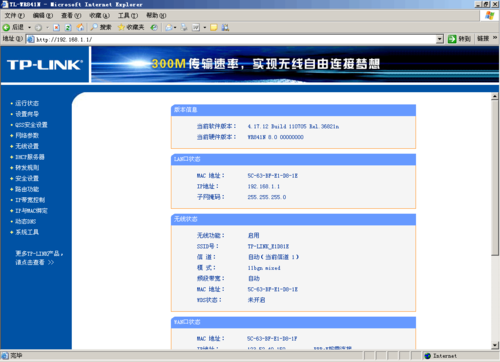The height and width of the screenshot is (362, 500).
Task: Open the address bar dropdown arrow
Action: tap(440, 39)
